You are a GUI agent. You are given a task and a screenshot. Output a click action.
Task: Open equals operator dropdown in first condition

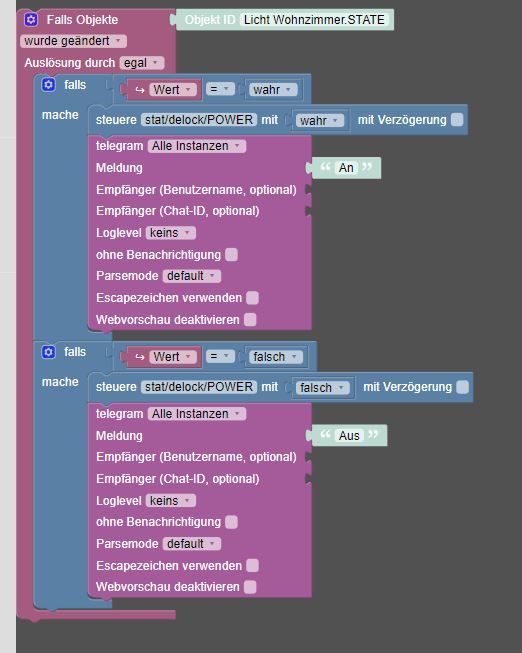220,89
